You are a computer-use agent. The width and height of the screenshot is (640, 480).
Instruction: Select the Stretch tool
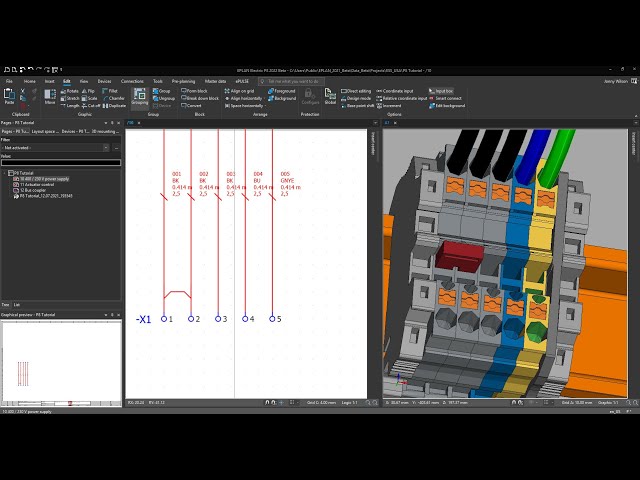pos(70,98)
